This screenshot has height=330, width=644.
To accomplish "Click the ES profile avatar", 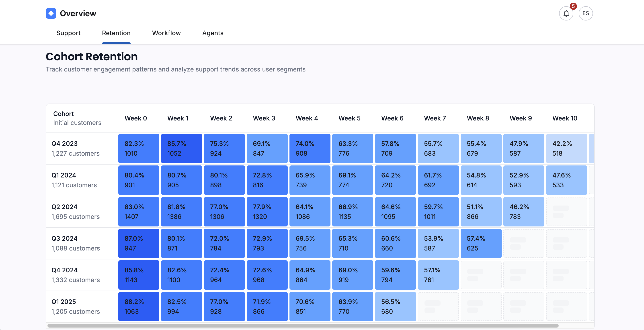I will pyautogui.click(x=585, y=13).
